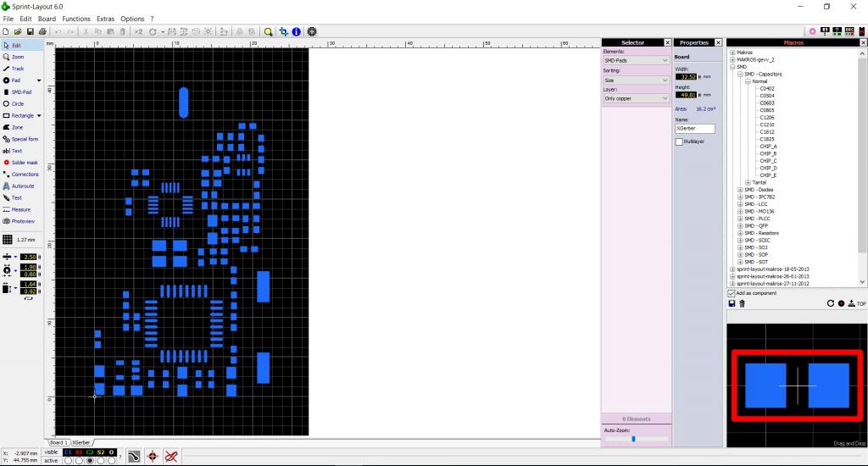Delete macro using the trash icon

742,303
